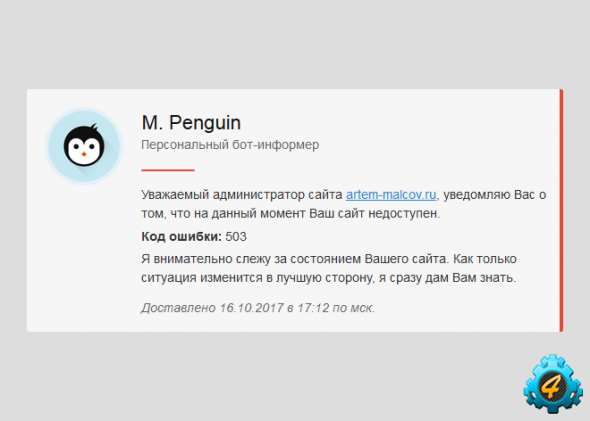Click the Уважаемый администратор сайта text
Screen dimensions: 590x421
(242, 195)
